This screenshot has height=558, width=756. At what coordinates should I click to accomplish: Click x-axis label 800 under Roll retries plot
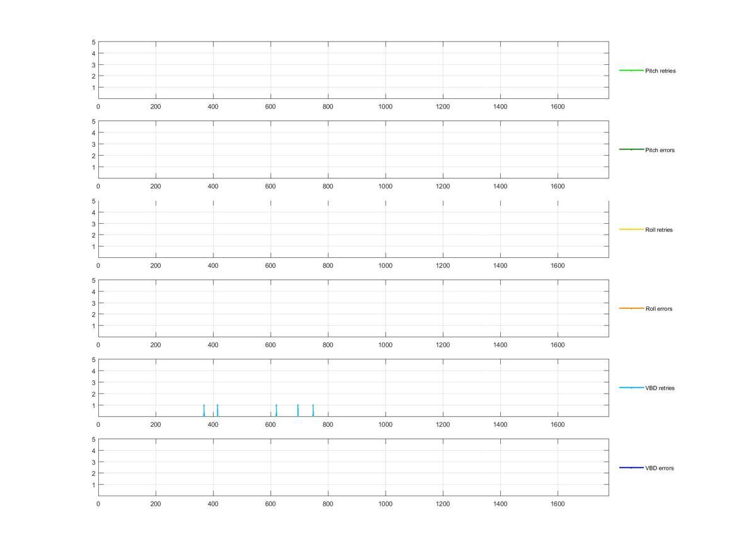click(328, 266)
